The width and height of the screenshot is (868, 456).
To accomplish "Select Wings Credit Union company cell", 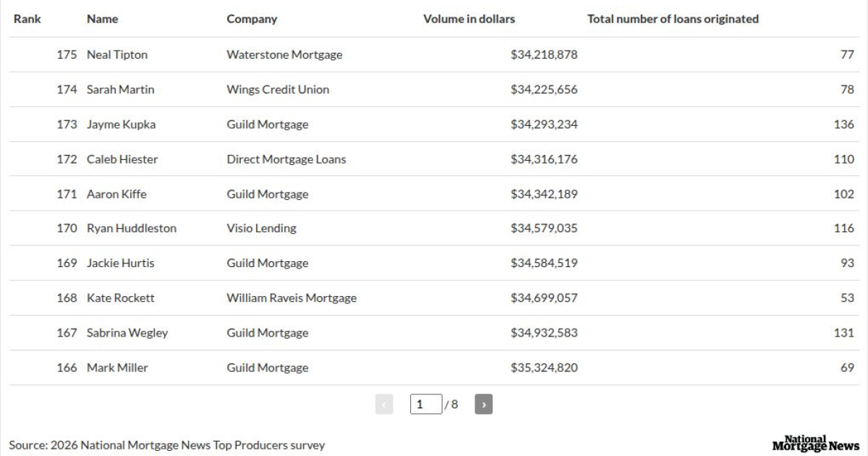I will [x=278, y=90].
